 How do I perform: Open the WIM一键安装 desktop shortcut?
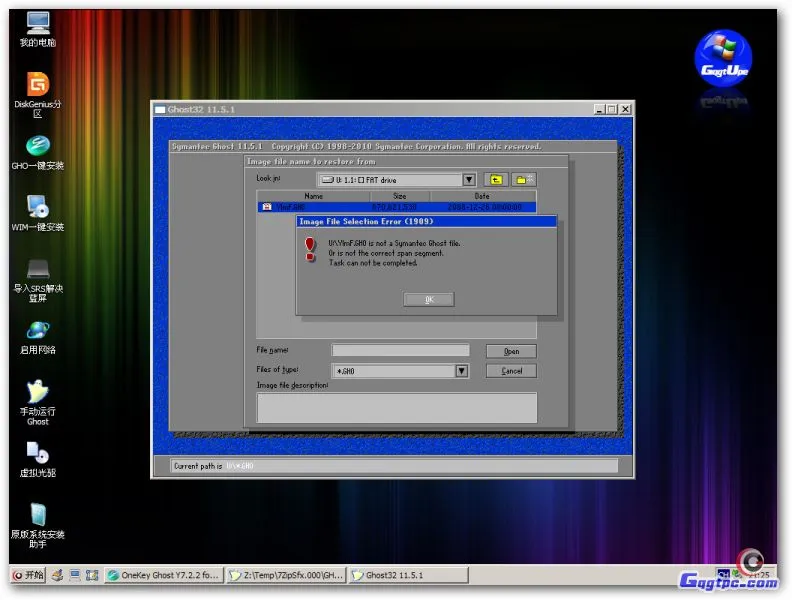tap(38, 214)
